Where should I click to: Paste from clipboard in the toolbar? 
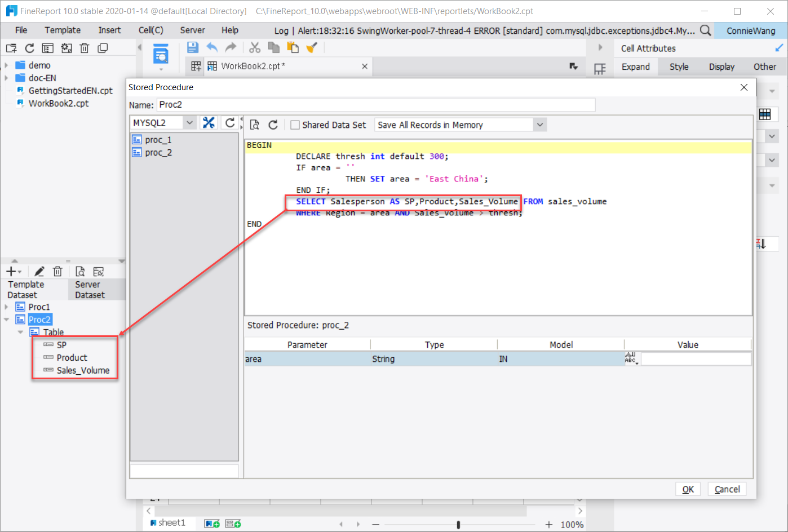click(x=293, y=47)
